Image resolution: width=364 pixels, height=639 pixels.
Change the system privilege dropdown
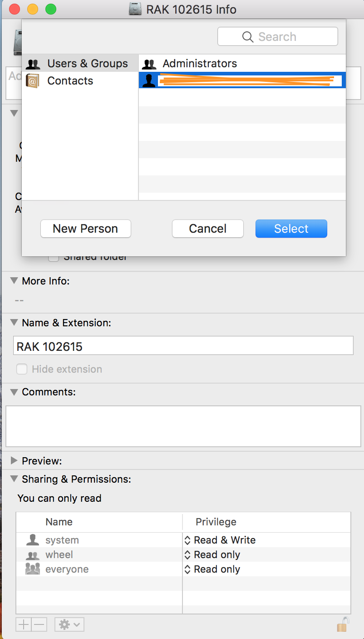click(220, 540)
